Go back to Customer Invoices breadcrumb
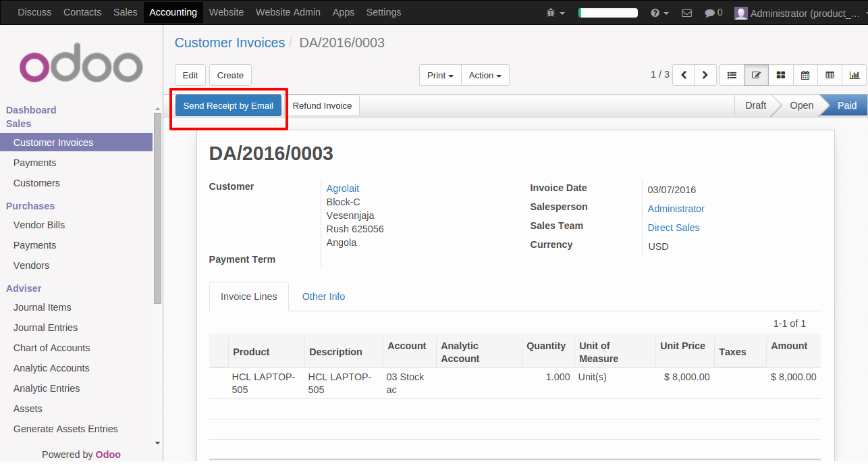The width and height of the screenshot is (868, 464). coord(230,43)
